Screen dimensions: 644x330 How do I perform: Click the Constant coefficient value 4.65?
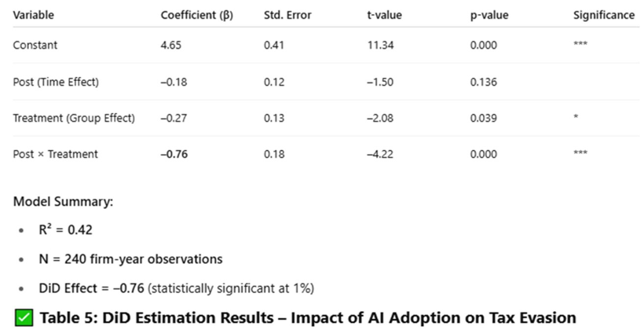pos(170,45)
